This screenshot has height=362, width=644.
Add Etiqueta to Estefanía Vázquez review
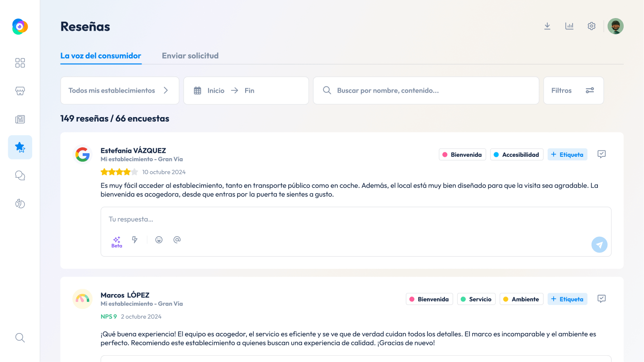(568, 155)
